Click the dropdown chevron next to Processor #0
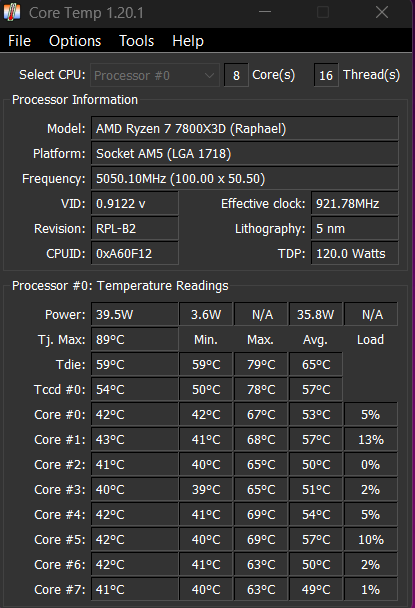The height and width of the screenshot is (608, 415). (209, 75)
